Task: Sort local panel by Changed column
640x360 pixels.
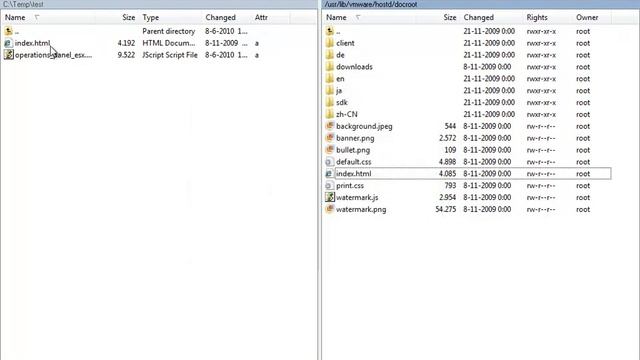Action: (220, 18)
